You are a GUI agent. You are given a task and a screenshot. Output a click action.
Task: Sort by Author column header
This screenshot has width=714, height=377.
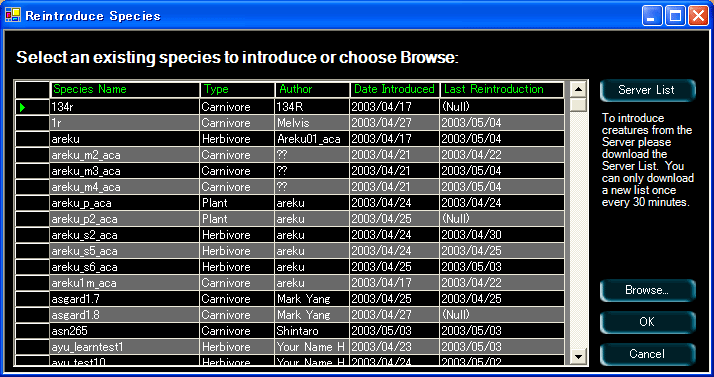click(312, 90)
